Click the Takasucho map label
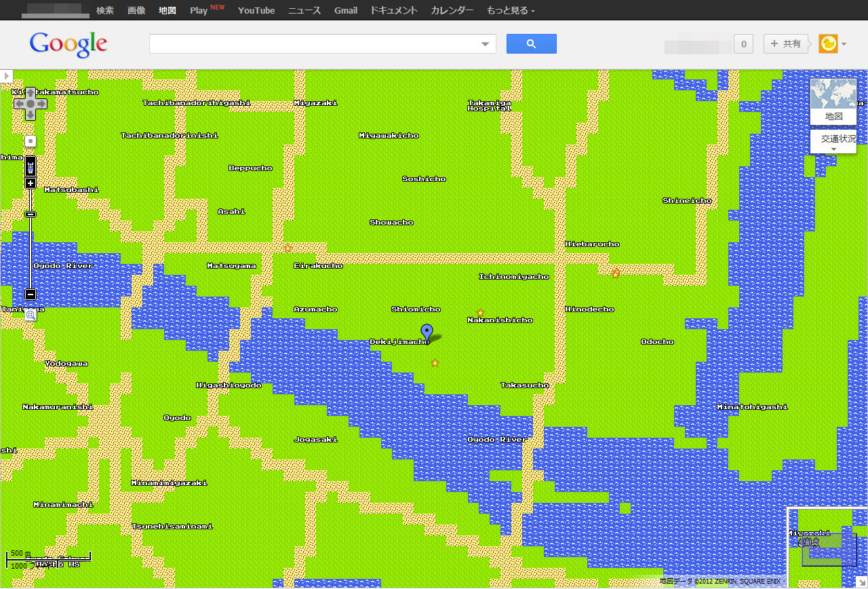 (x=525, y=385)
